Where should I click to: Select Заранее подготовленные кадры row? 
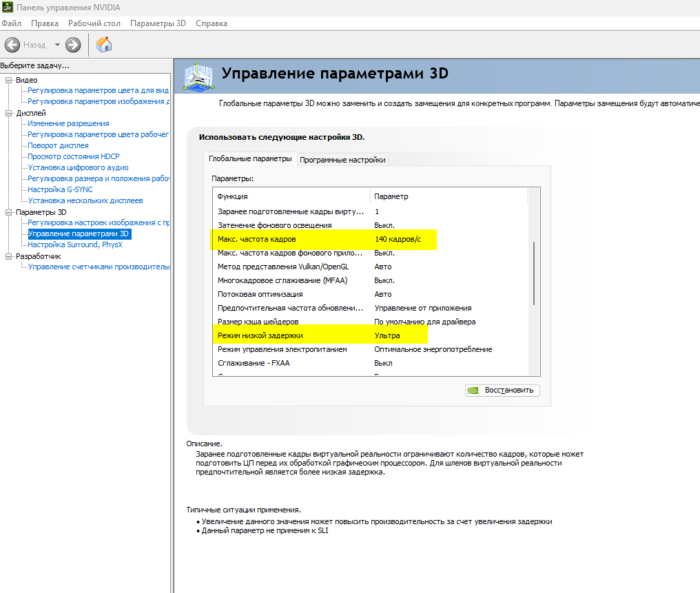point(371,211)
